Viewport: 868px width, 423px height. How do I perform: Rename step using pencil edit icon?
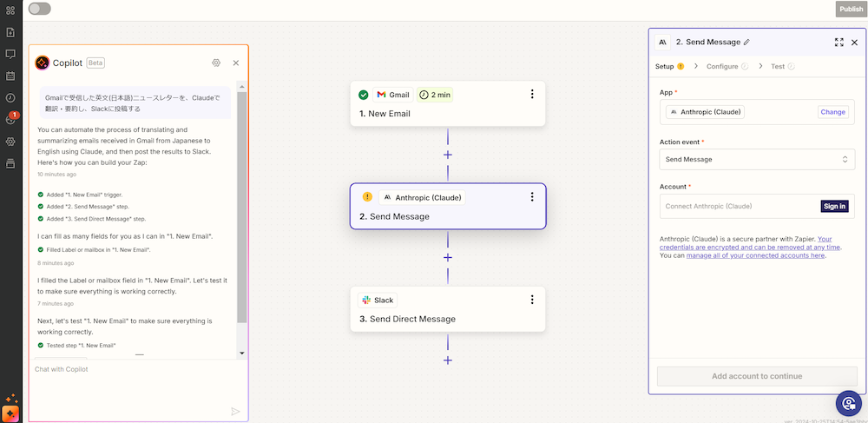tap(746, 42)
